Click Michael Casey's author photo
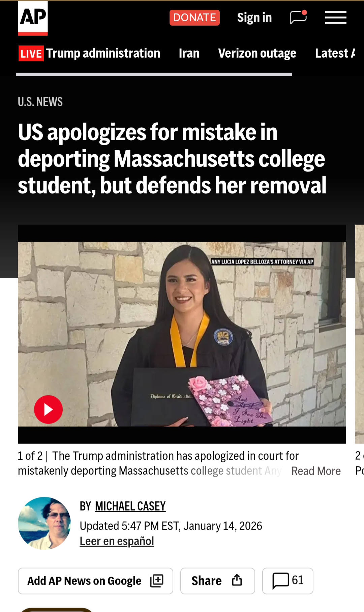Screen dimensions: 364x612 [44, 523]
